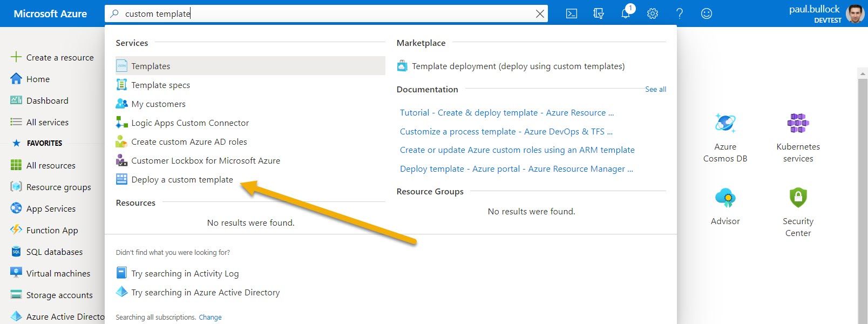Image resolution: width=868 pixels, height=324 pixels.
Task: Choose Template specs from search results
Action: 160,85
